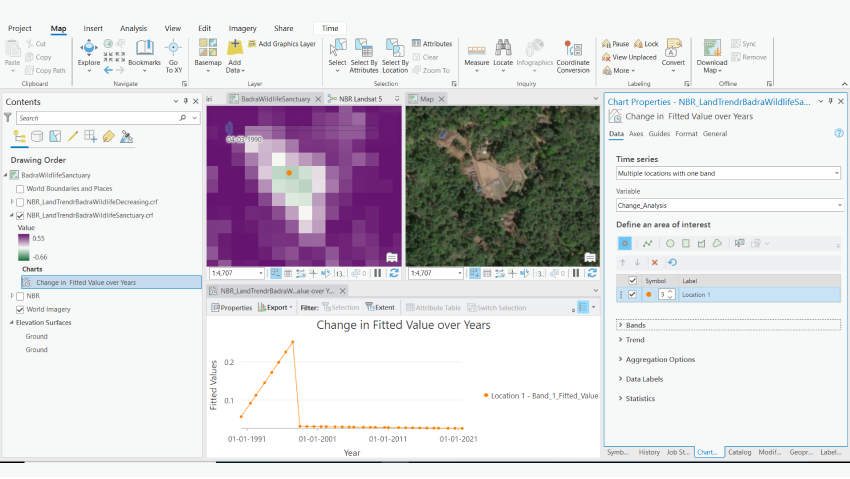
Task: Uncheck the World Imagery layer
Action: pos(20,310)
